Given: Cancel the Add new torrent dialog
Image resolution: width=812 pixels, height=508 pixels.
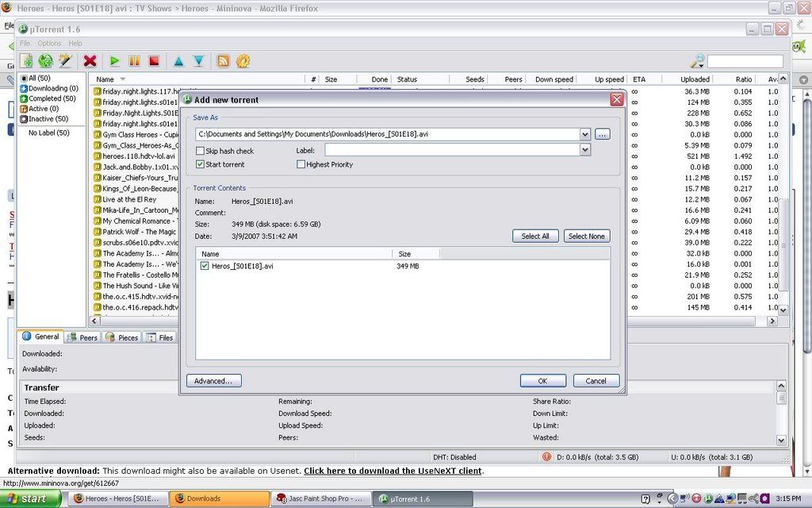Looking at the screenshot, I should (x=596, y=381).
